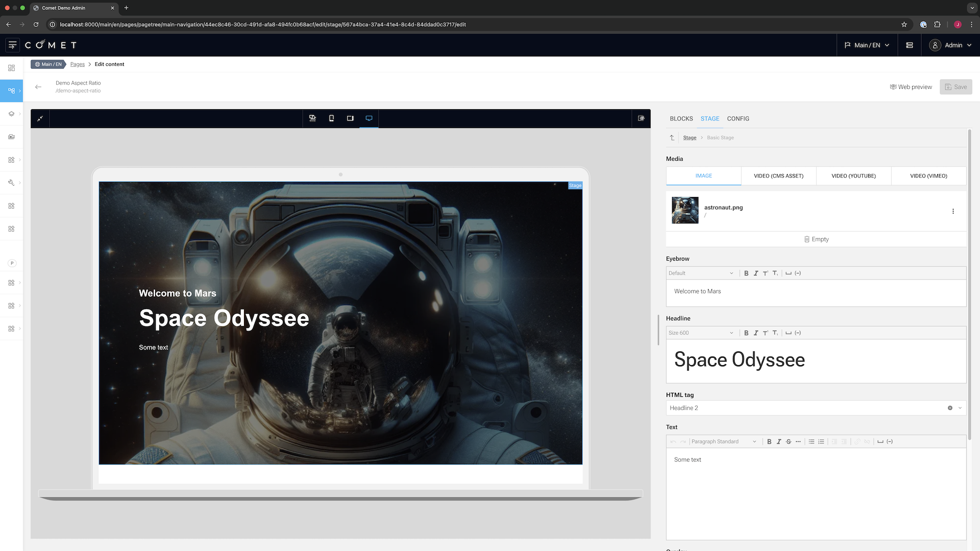
Task: Select VIDEO (YOUTUBE) media tab
Action: click(853, 176)
